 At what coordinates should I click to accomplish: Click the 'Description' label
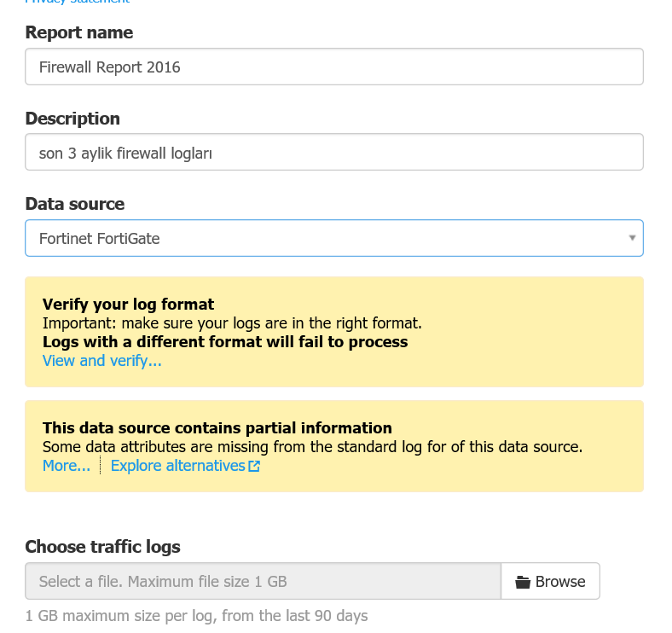click(x=72, y=119)
